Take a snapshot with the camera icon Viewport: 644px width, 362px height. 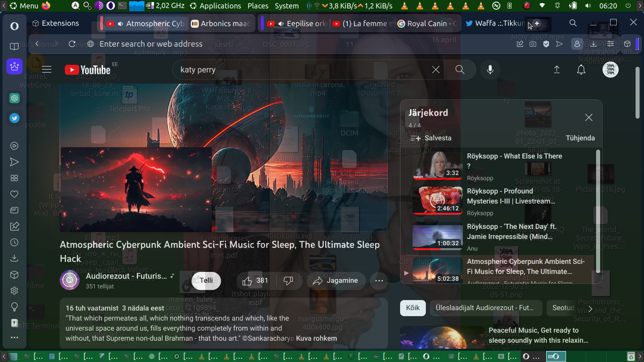pyautogui.click(x=533, y=44)
